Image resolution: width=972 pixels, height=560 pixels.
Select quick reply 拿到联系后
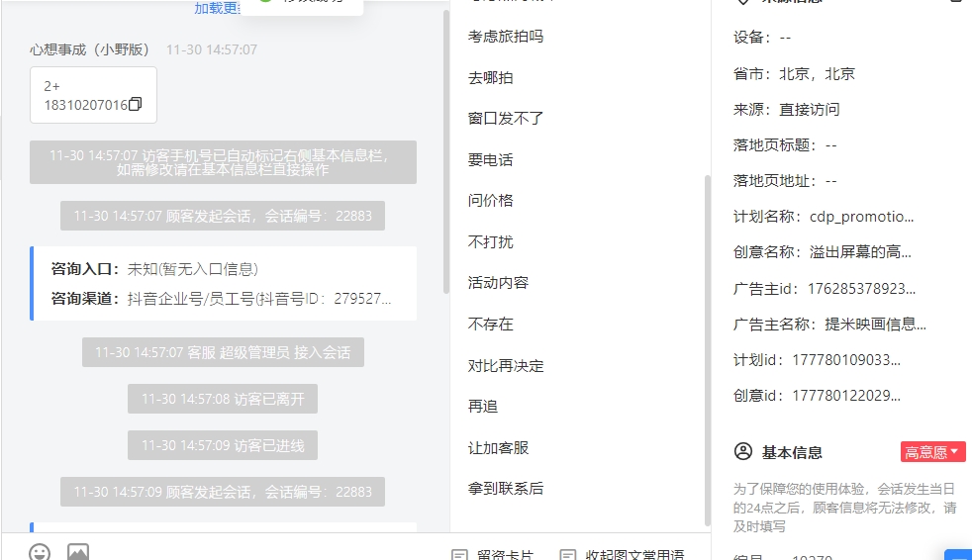[505, 488]
